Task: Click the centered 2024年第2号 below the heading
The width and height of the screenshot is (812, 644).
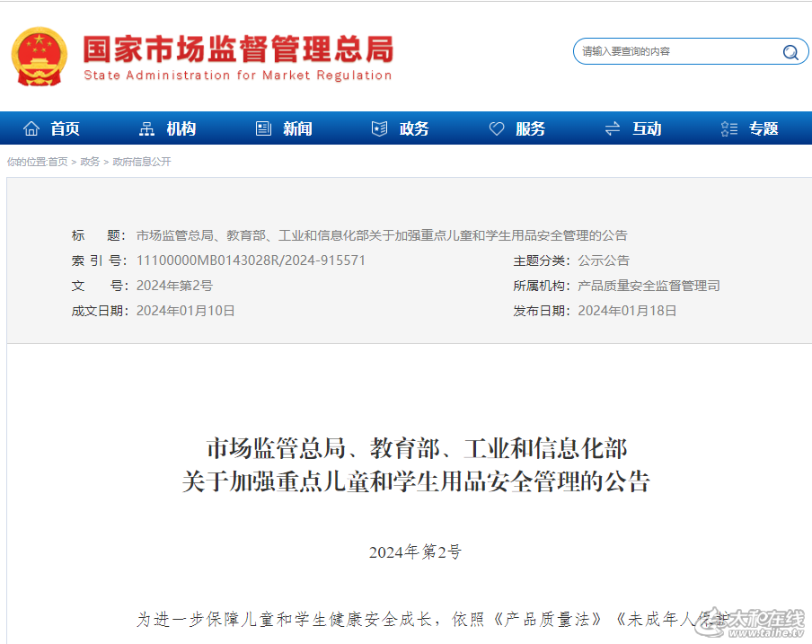Action: (415, 552)
